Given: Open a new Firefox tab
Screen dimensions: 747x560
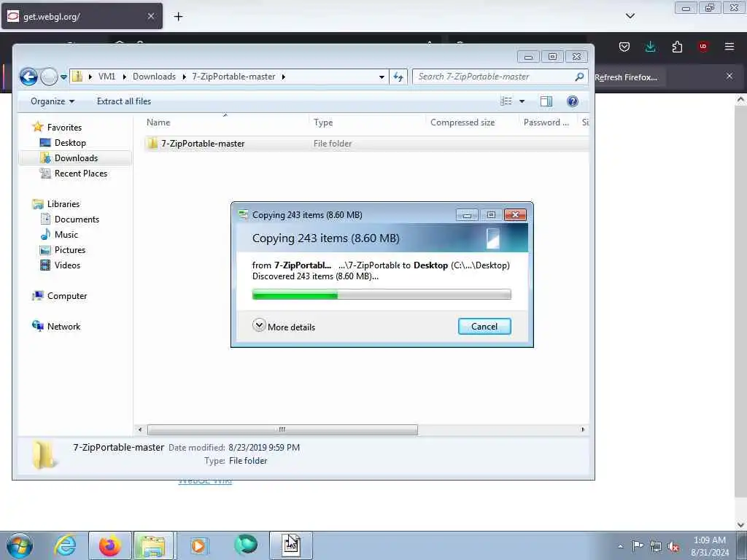Looking at the screenshot, I should coord(178,17).
